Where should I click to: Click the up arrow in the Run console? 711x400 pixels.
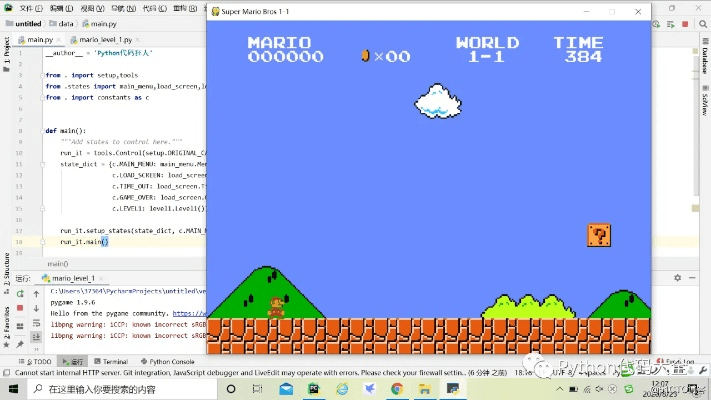(37, 294)
